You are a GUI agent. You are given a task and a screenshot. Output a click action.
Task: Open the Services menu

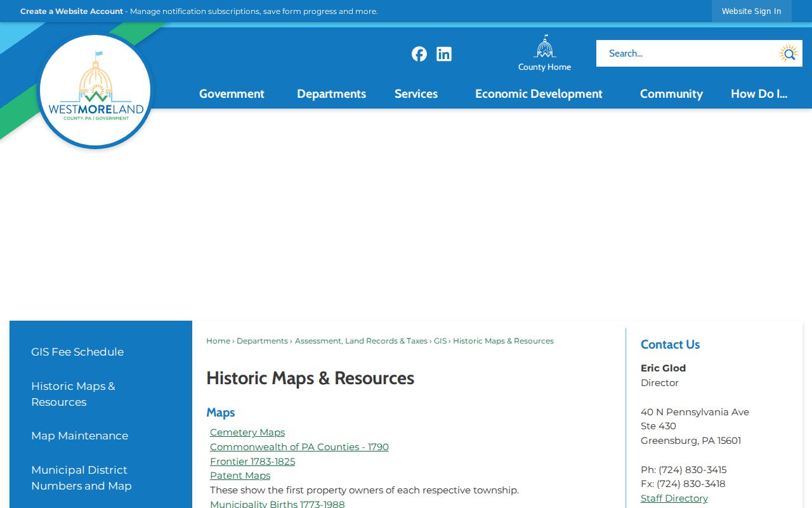coord(416,94)
